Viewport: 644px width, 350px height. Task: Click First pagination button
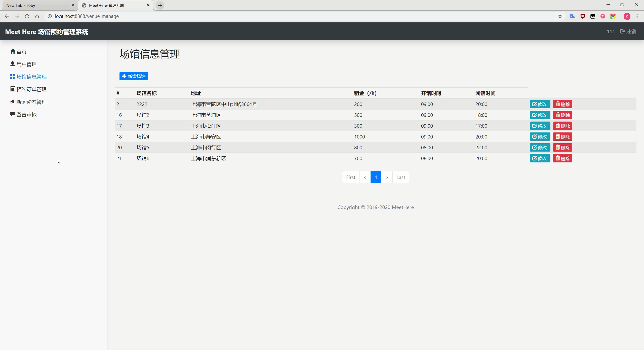tap(351, 177)
